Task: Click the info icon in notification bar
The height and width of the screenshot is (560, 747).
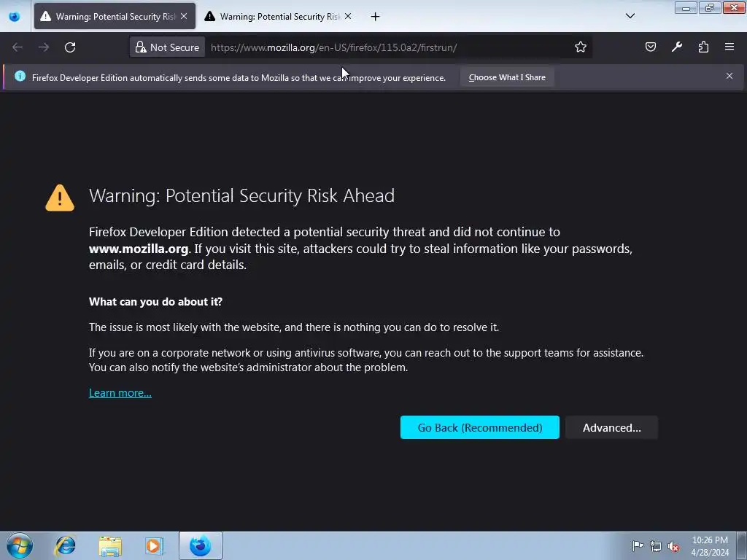Action: [x=20, y=76]
